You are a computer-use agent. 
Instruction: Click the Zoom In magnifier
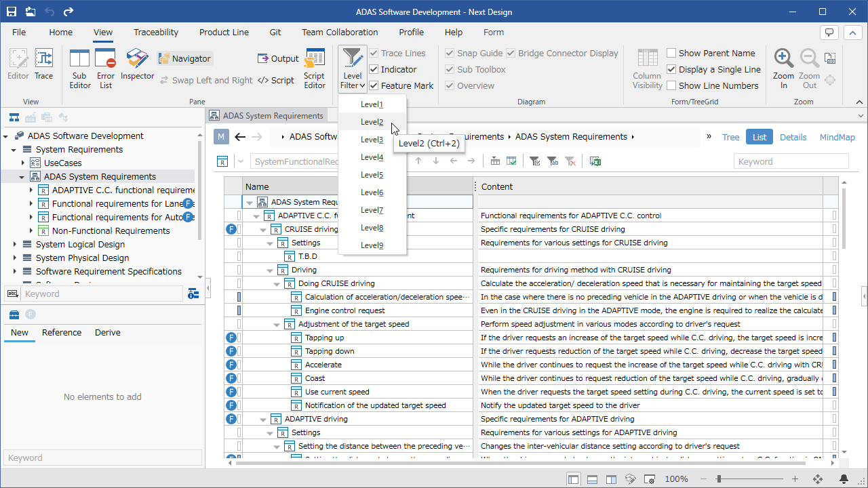click(x=783, y=68)
